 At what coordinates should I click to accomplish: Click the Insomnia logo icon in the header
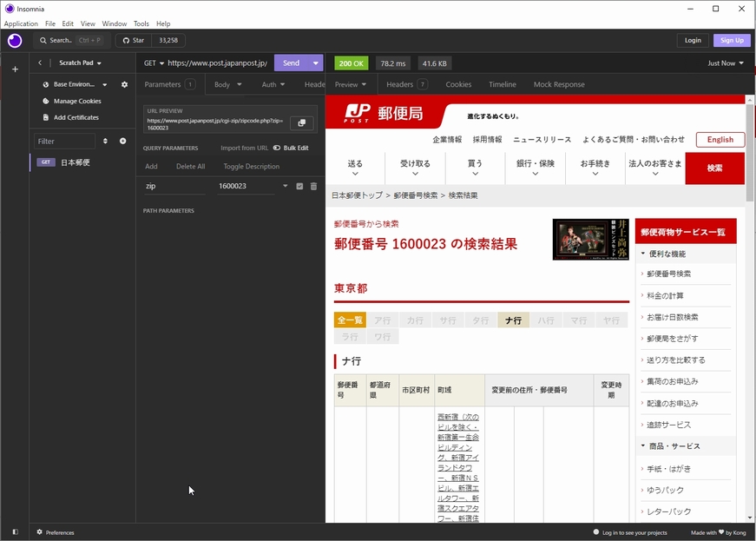pyautogui.click(x=15, y=41)
